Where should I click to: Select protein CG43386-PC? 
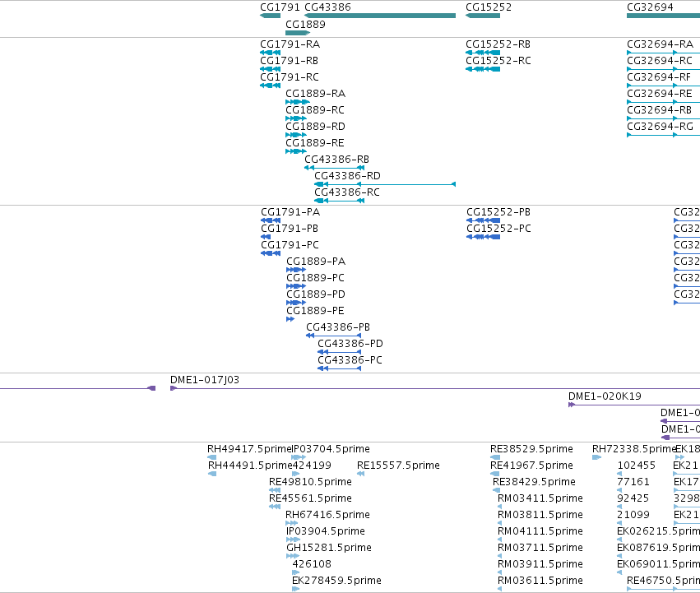[x=339, y=368]
